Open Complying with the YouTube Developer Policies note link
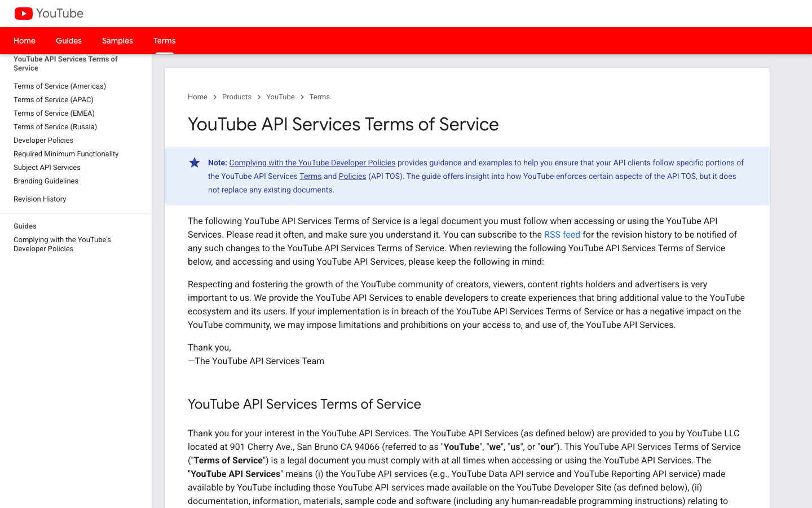The width and height of the screenshot is (812, 508). click(x=312, y=163)
